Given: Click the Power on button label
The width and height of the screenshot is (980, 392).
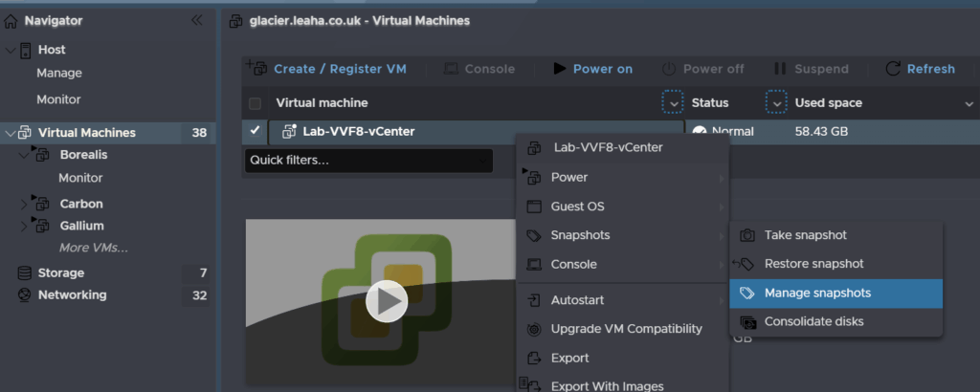Looking at the screenshot, I should click(603, 69).
